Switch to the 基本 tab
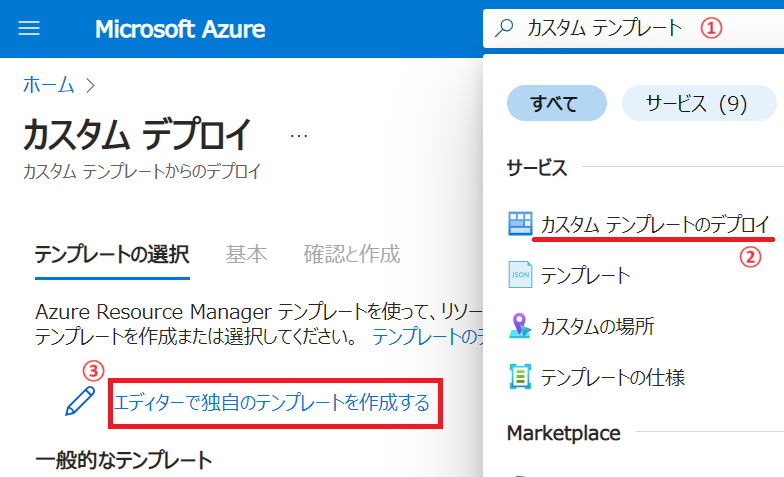This screenshot has width=784, height=477. (246, 254)
